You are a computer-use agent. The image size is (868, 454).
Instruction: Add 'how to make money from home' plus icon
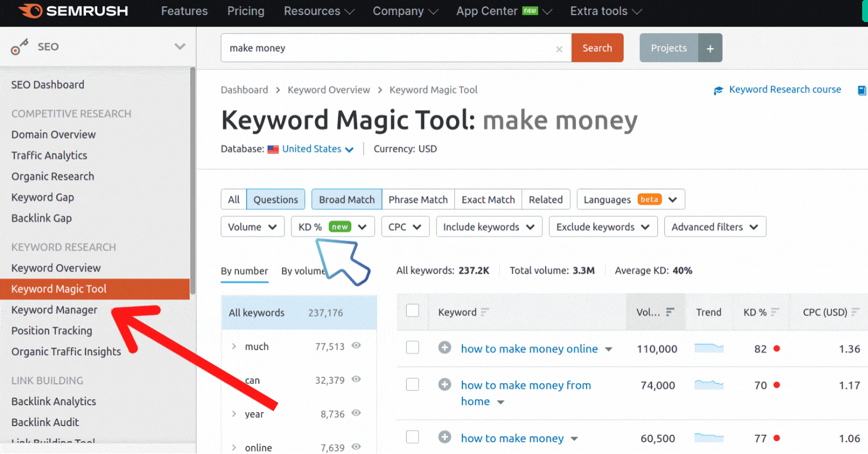445,385
